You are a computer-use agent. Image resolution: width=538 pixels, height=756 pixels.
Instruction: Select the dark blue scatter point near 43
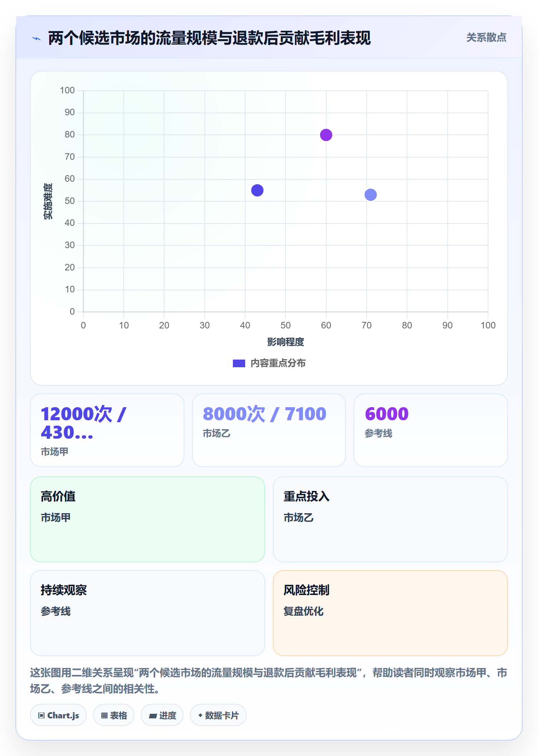(x=257, y=190)
